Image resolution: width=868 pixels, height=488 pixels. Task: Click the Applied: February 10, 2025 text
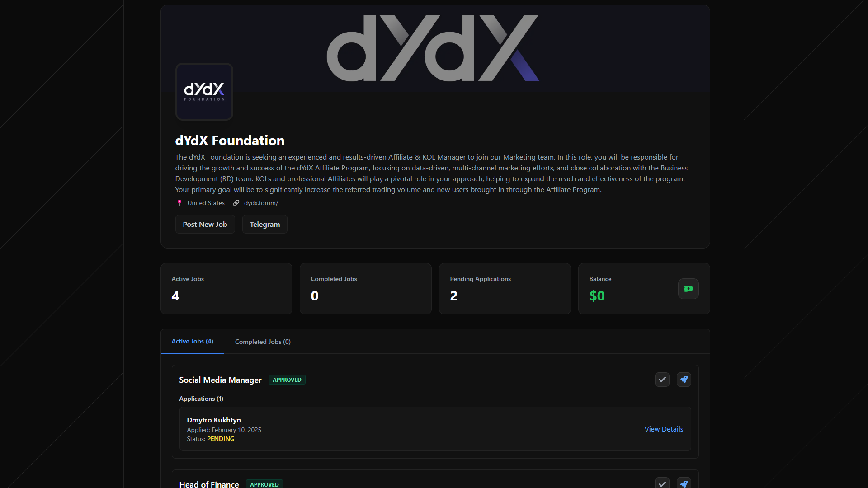pos(224,430)
